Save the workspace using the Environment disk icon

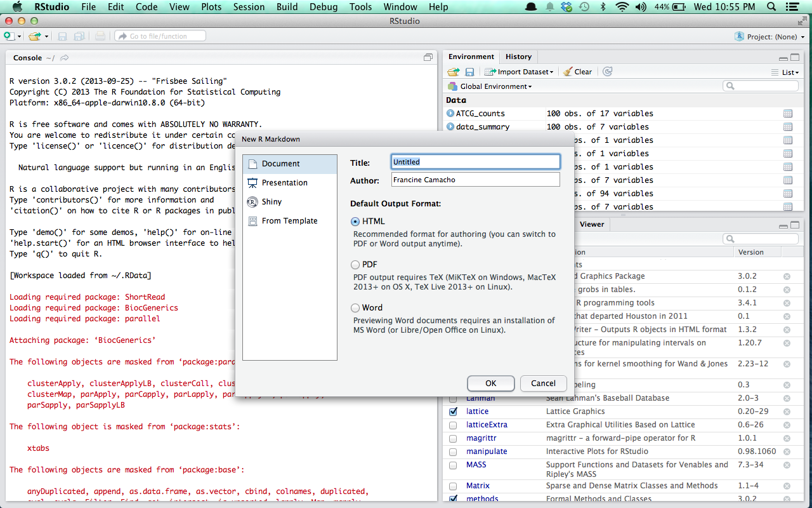470,72
